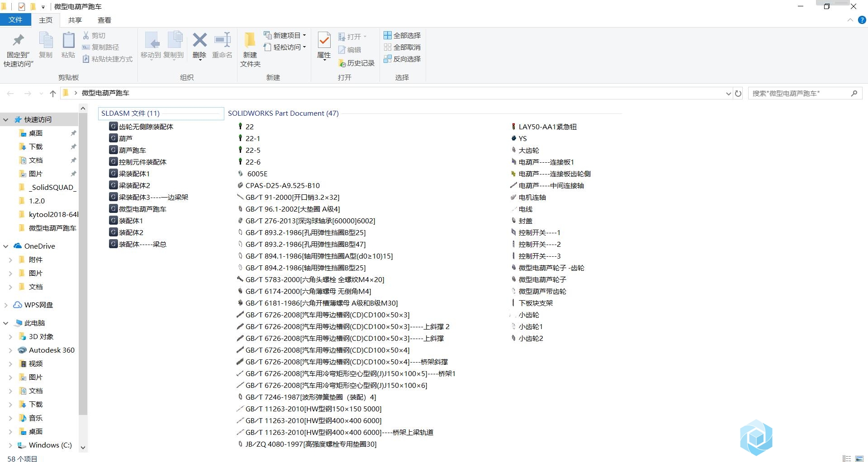This screenshot has width=868, height=462.
Task: Expand the Autodesk 360 node
Action: tap(10, 350)
